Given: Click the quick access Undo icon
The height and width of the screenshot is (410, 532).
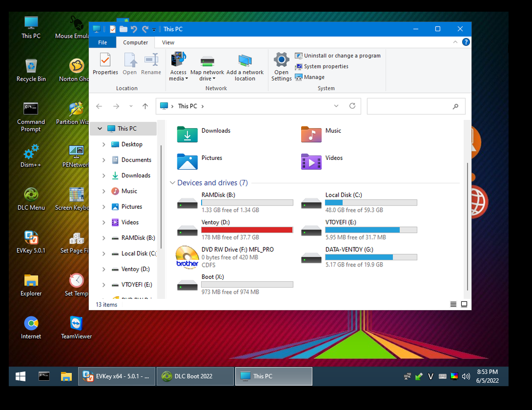Looking at the screenshot, I should click(x=134, y=29).
